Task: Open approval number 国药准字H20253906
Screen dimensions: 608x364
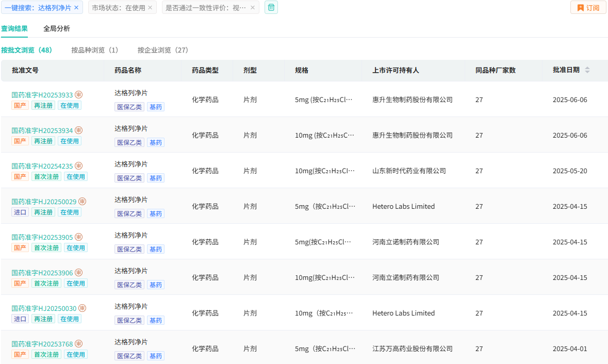Action: (x=42, y=273)
